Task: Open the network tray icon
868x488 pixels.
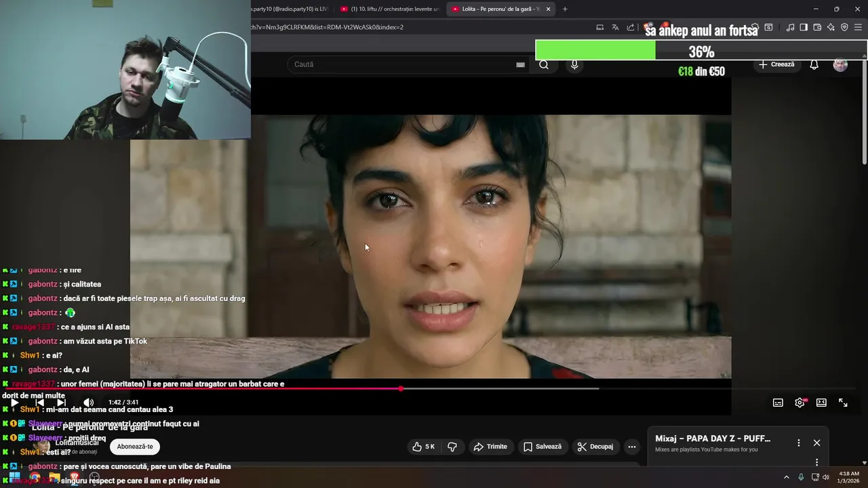Action: click(x=815, y=477)
